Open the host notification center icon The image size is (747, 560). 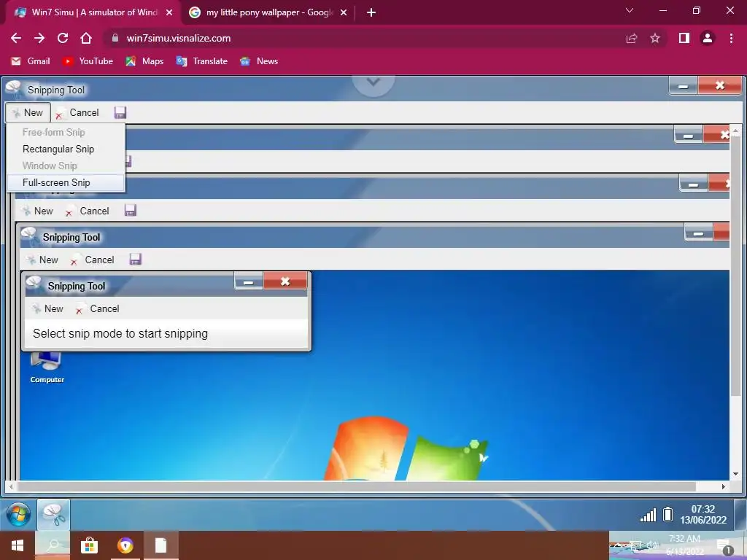[725, 547]
